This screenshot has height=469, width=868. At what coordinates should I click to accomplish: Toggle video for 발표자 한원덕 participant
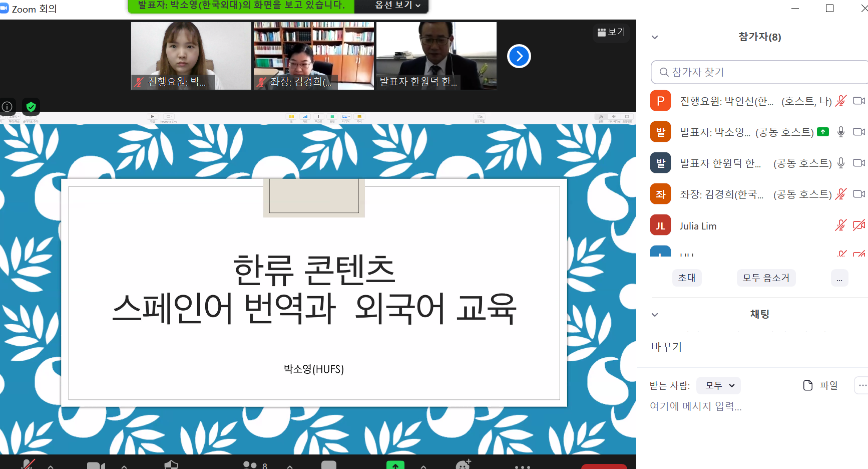(859, 163)
